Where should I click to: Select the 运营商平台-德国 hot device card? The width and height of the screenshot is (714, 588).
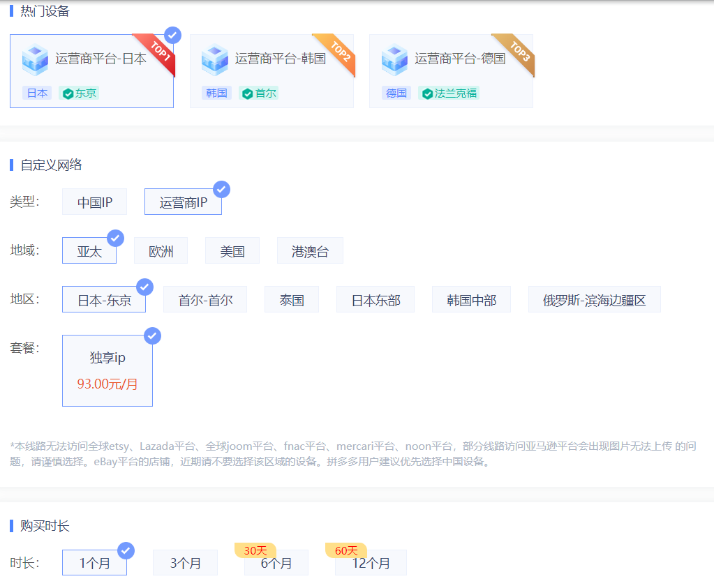(451, 71)
